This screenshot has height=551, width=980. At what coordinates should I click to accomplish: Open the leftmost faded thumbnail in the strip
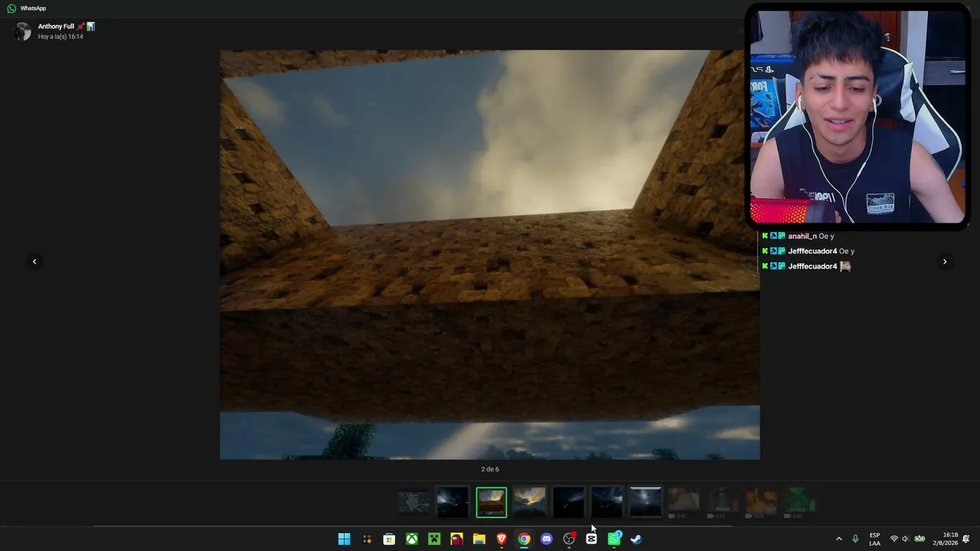(413, 503)
